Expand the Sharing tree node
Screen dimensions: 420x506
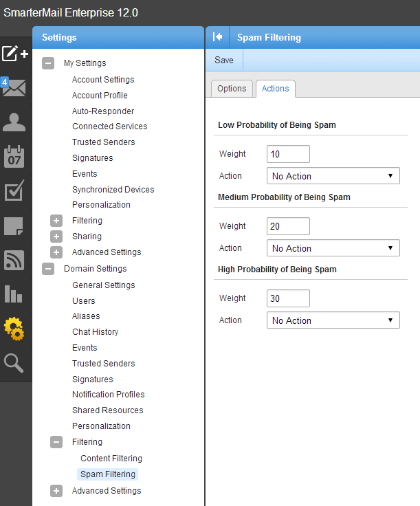click(x=56, y=236)
